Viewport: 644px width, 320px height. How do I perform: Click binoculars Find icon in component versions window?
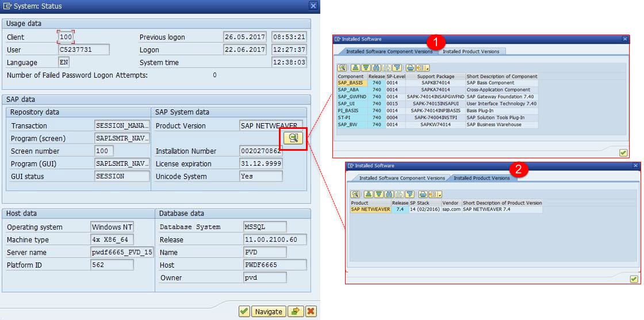click(376, 67)
